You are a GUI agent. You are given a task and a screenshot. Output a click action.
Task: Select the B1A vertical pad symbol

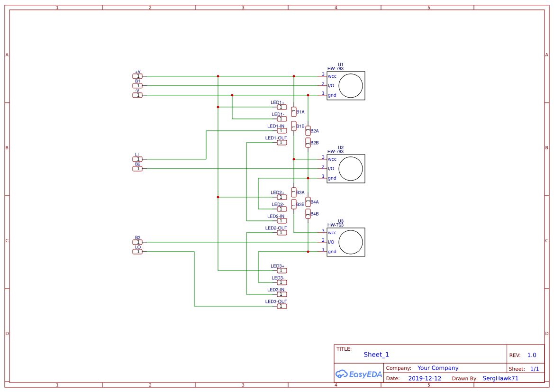(x=294, y=112)
